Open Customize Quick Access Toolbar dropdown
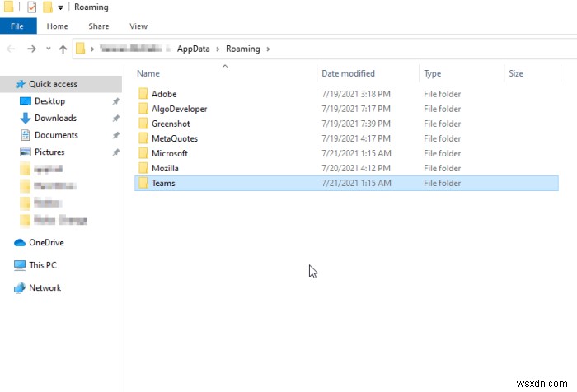577x392 pixels. 60,7
